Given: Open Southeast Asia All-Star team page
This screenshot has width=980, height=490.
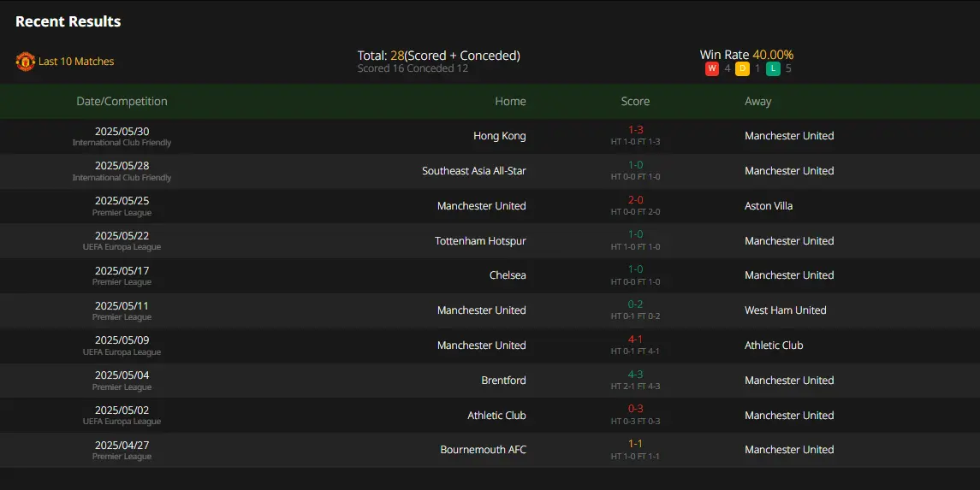Looking at the screenshot, I should click(x=474, y=170).
